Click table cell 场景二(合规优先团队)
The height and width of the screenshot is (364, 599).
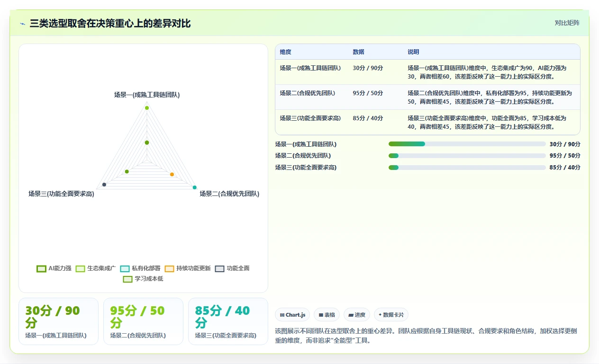click(308, 93)
